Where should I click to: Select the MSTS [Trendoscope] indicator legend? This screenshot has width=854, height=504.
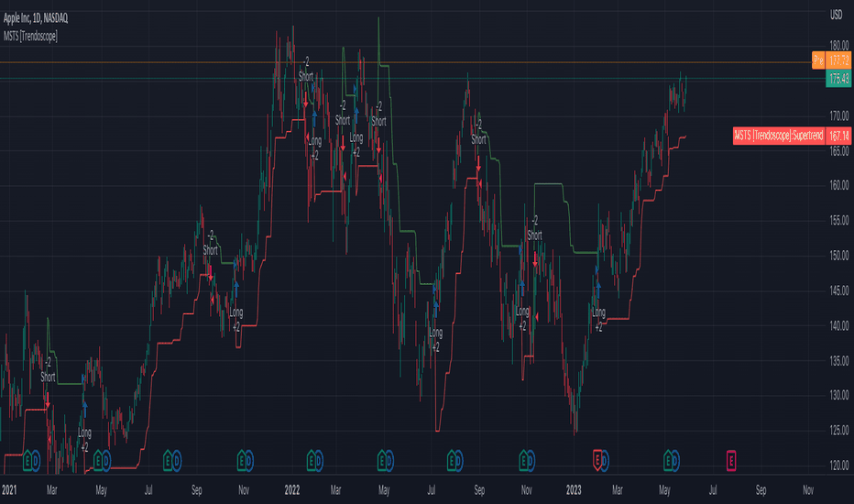[x=30, y=36]
